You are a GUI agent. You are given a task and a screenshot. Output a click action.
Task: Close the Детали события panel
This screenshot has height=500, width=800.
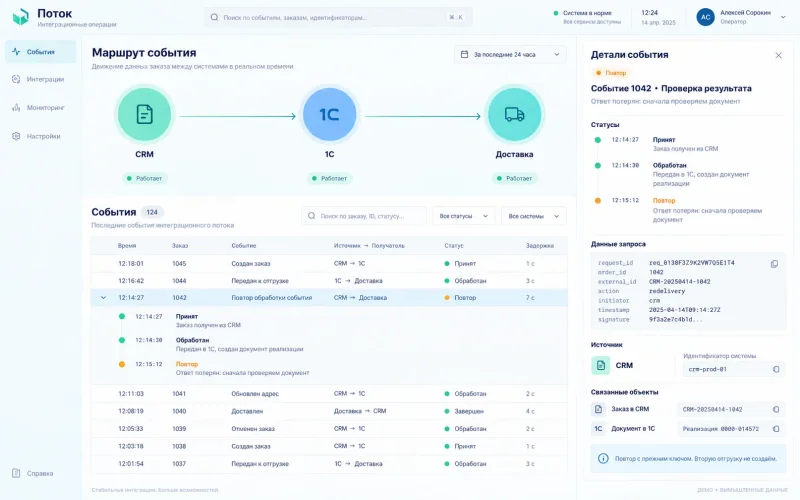click(778, 55)
